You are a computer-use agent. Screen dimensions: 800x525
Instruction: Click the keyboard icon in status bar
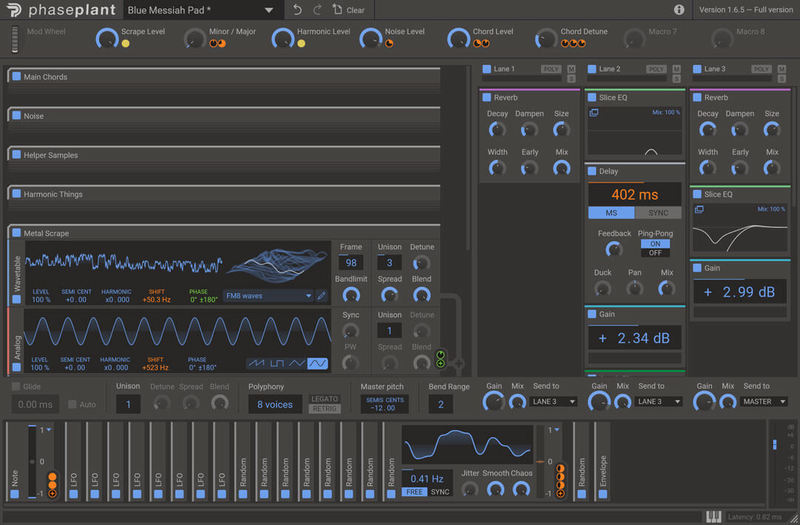click(713, 516)
